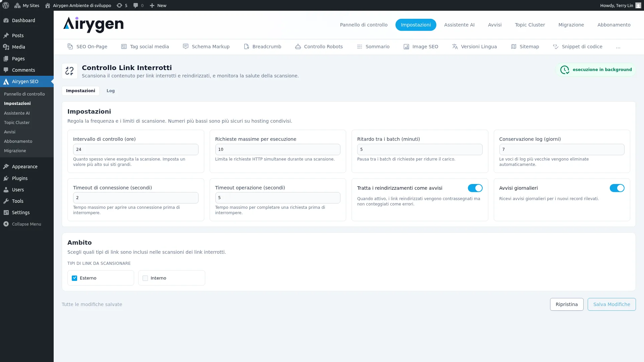644x362 pixels.
Task: Click the Impostazioni pill in top navigation
Action: click(x=416, y=25)
